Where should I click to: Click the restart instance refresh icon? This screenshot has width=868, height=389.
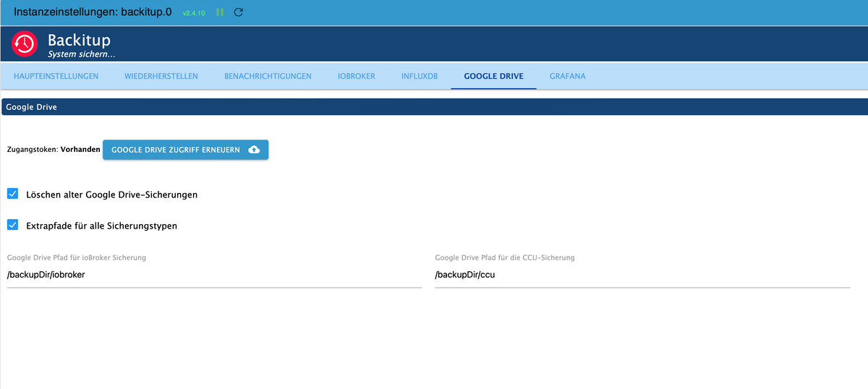[x=239, y=12]
